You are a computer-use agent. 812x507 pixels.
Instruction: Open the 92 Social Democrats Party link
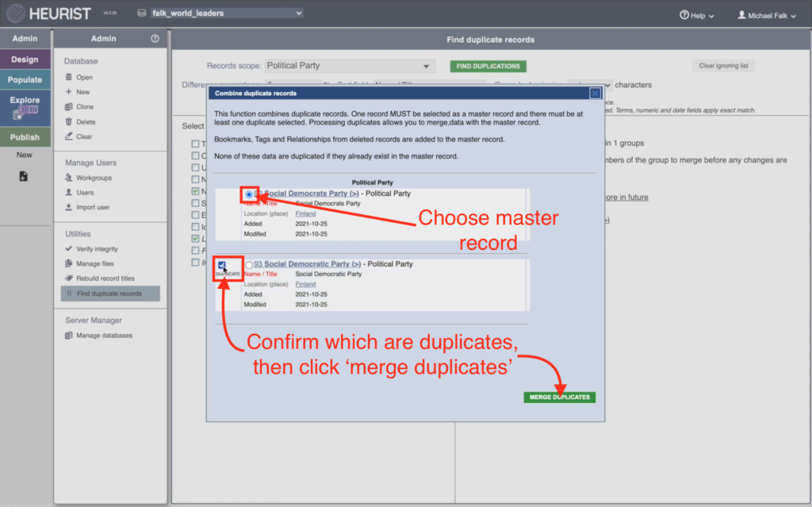[x=306, y=194]
